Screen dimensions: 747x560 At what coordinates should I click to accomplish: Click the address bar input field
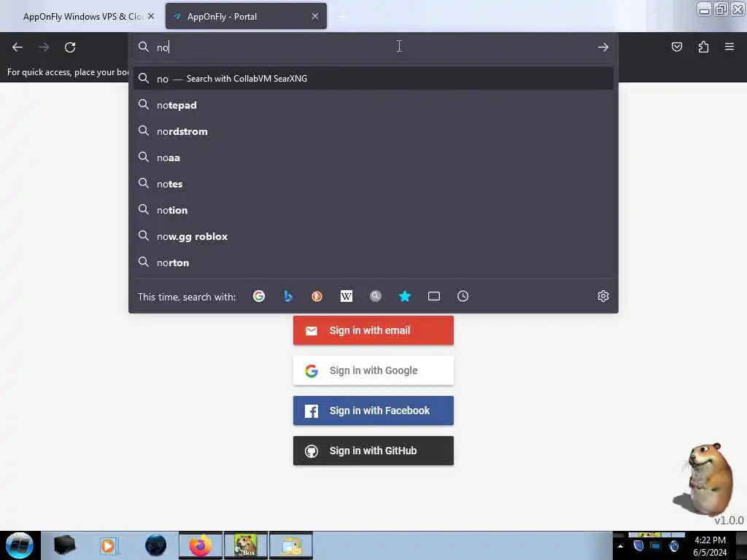point(373,47)
